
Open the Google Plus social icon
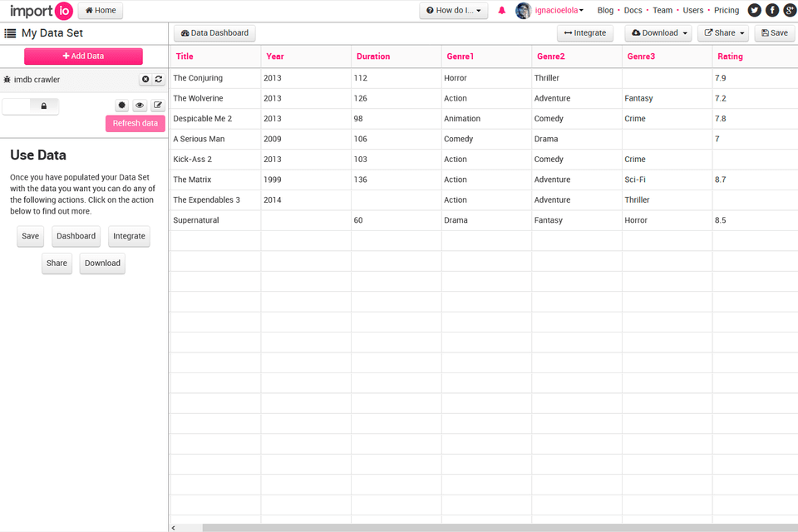[790, 10]
